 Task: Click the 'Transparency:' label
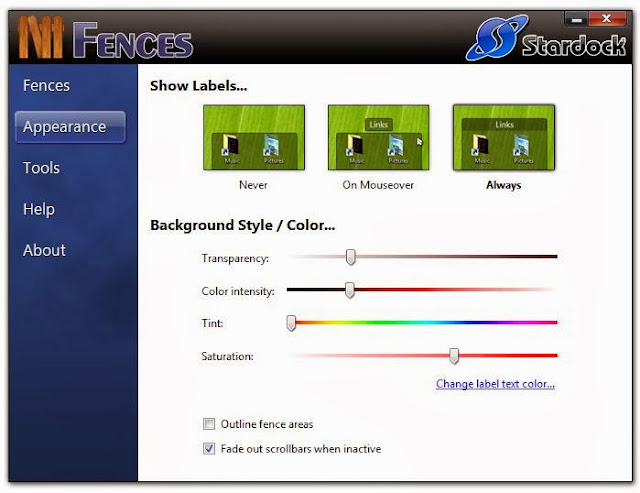tap(235, 258)
